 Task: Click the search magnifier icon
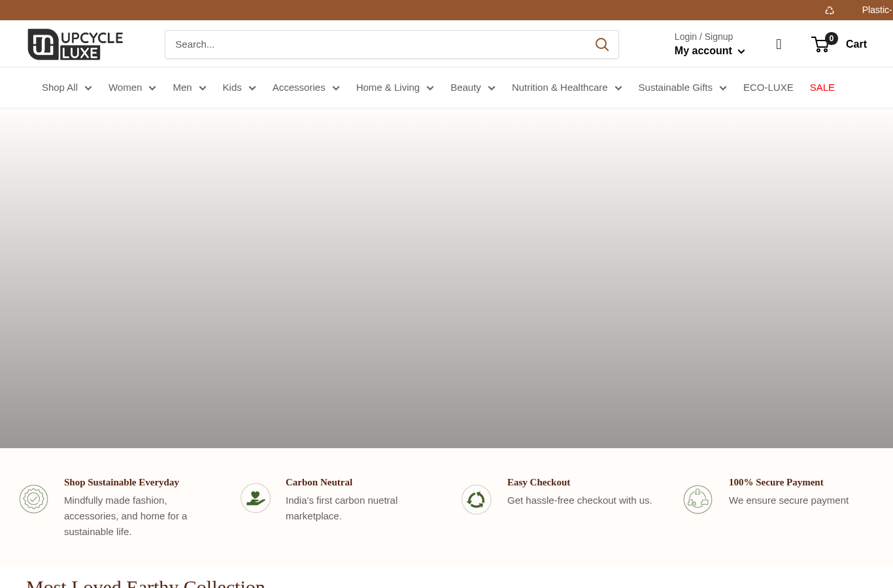click(602, 44)
